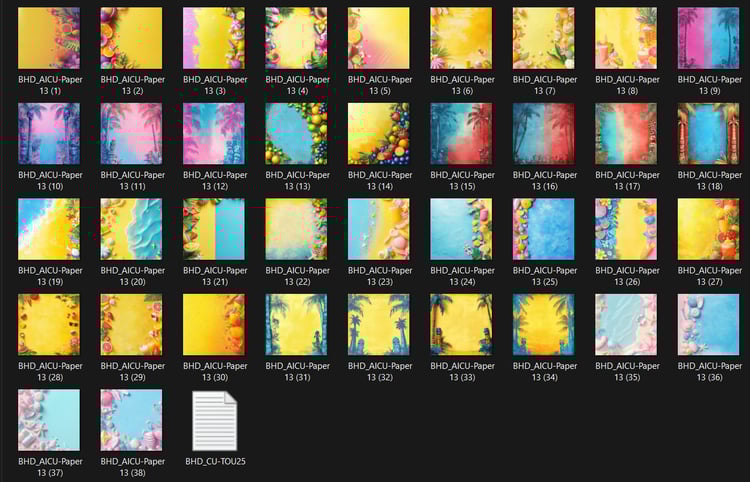The height and width of the screenshot is (482, 750).
Task: Select the BHD_AICU-Paper 13 (15) thumbnail
Action: click(461, 134)
